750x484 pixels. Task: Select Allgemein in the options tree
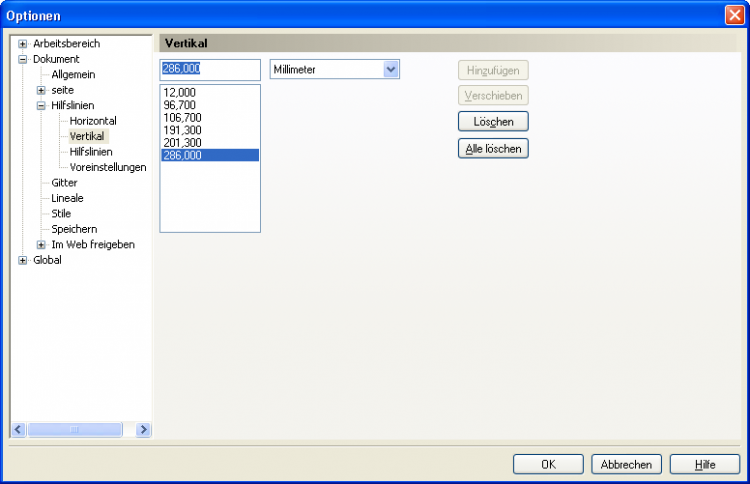[74, 75]
